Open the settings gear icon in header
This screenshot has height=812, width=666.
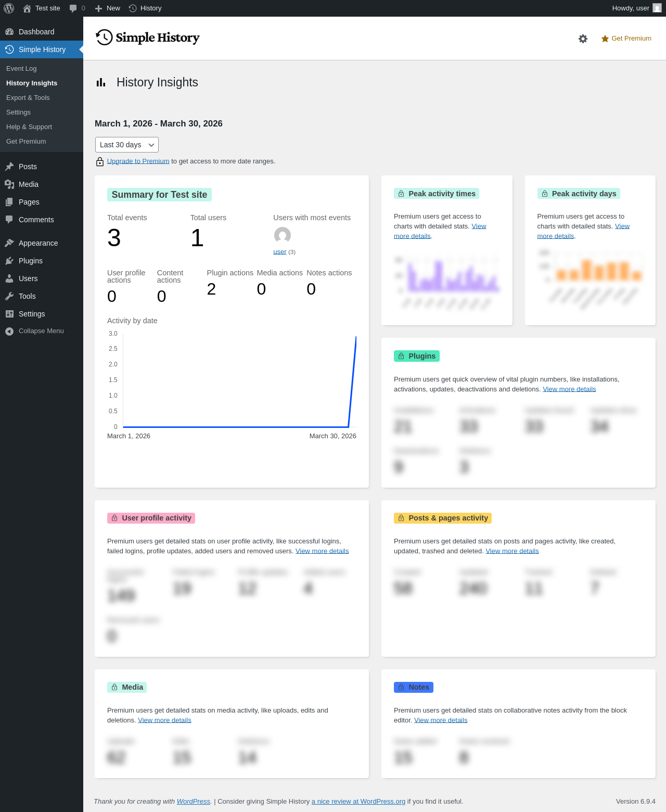click(583, 39)
